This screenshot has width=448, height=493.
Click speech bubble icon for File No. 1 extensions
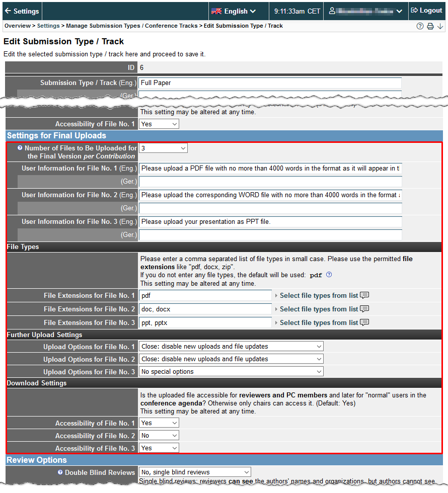(364, 295)
